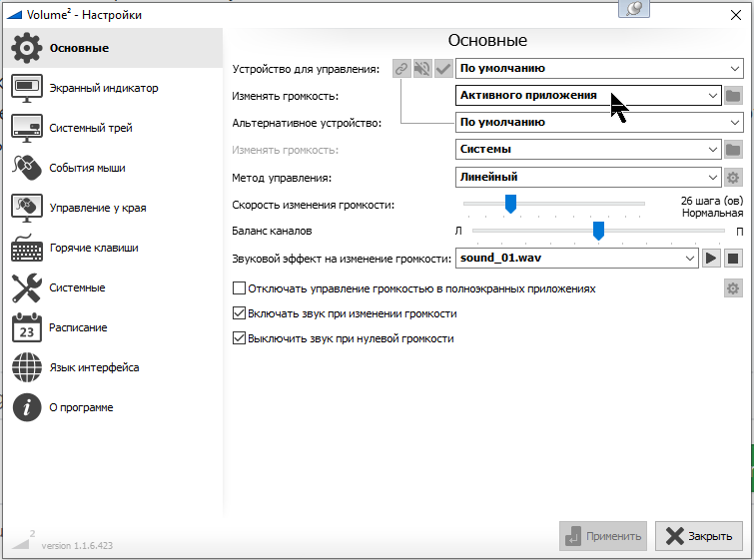Image resolution: width=754 pixels, height=560 pixels.
Task: Click the muted speaker icon
Action: coord(422,69)
